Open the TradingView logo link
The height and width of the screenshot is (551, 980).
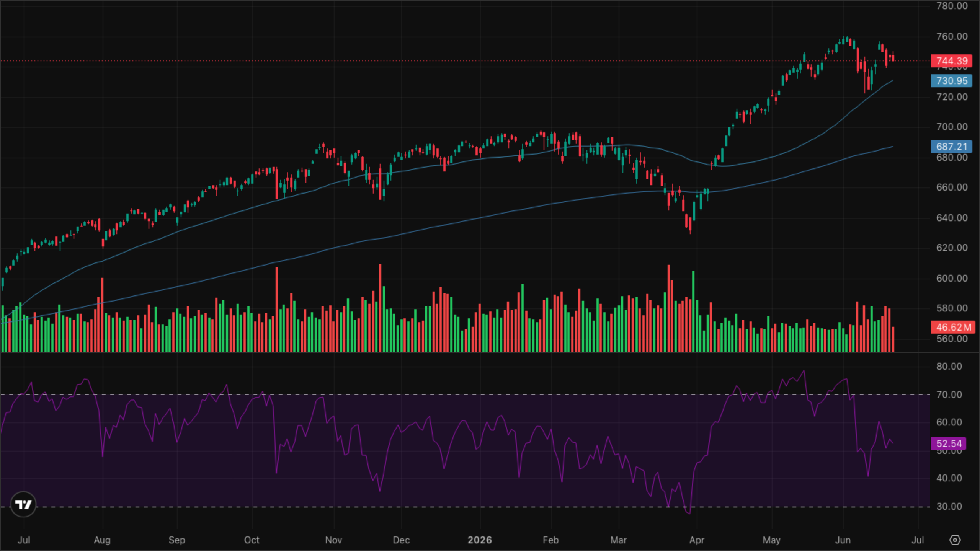click(x=23, y=505)
